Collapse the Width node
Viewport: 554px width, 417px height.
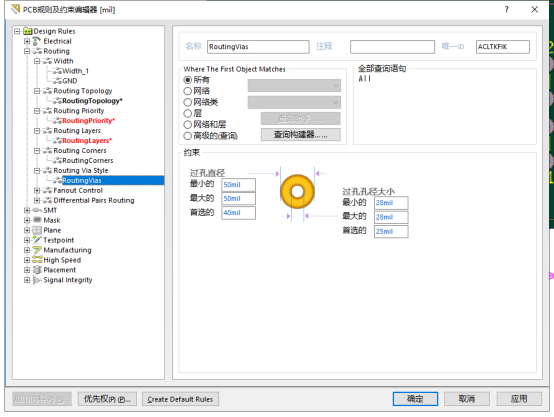(x=37, y=61)
